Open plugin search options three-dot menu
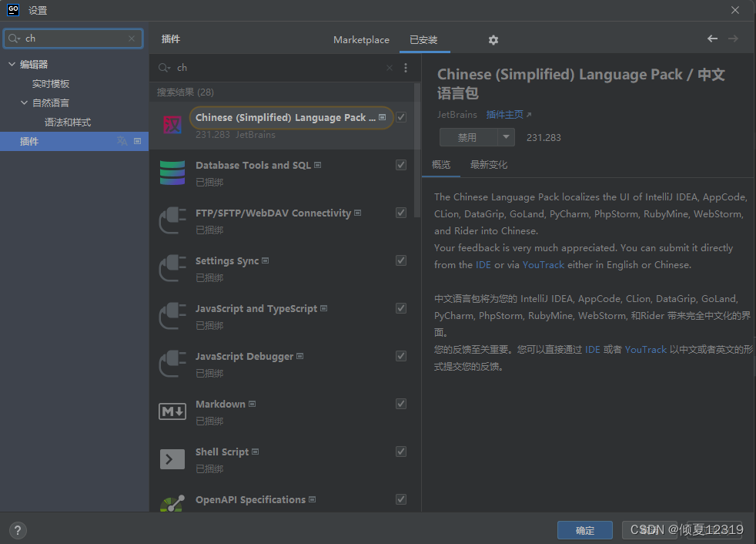756x544 pixels. coord(406,68)
